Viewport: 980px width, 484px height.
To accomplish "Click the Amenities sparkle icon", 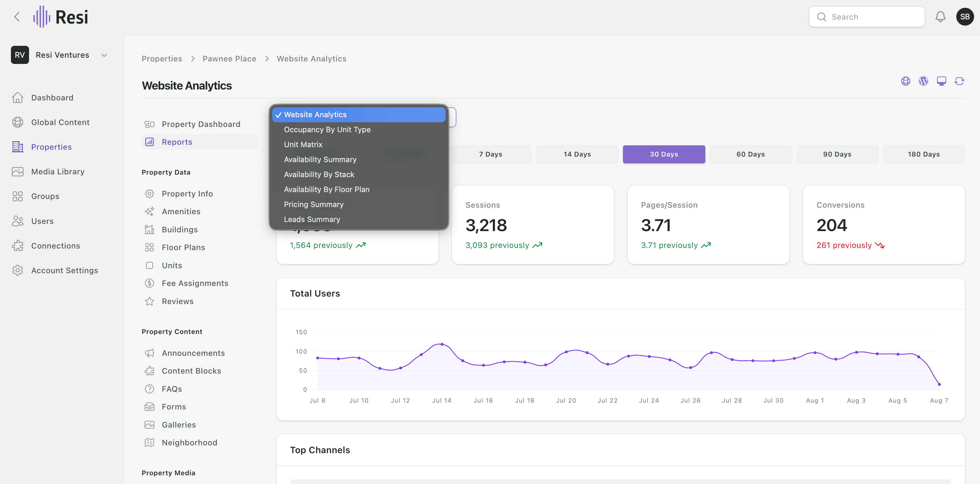I will 149,211.
